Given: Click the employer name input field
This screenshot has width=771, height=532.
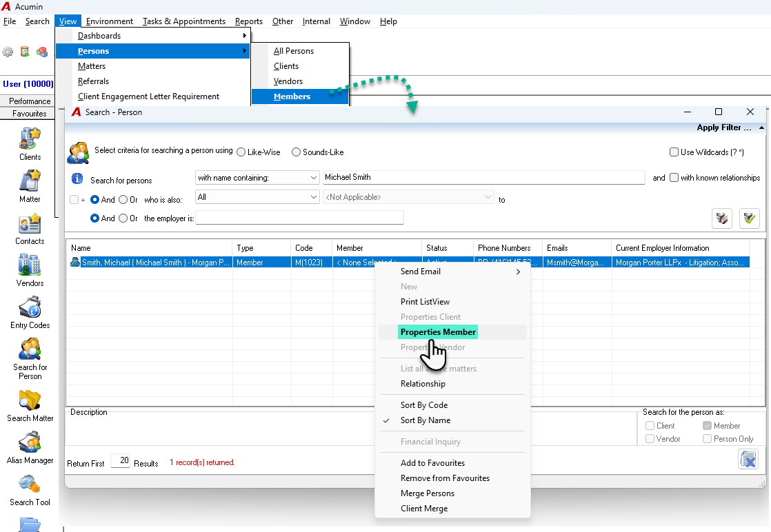Looking at the screenshot, I should tap(299, 218).
